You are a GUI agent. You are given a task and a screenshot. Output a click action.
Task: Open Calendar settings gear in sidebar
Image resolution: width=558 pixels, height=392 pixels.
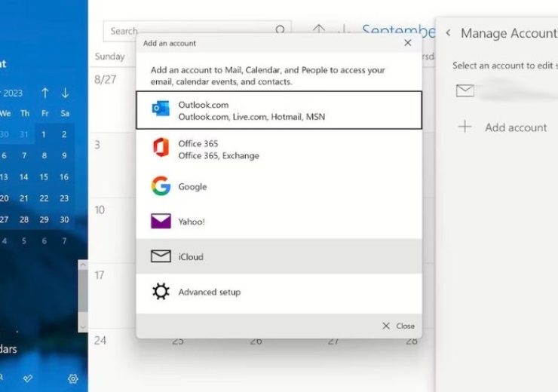coord(73,379)
